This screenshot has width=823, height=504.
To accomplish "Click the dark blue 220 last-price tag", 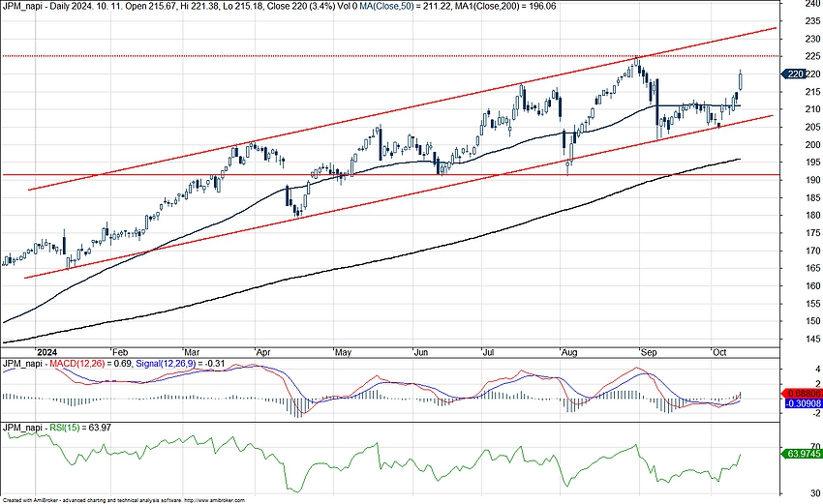I will tap(794, 74).
